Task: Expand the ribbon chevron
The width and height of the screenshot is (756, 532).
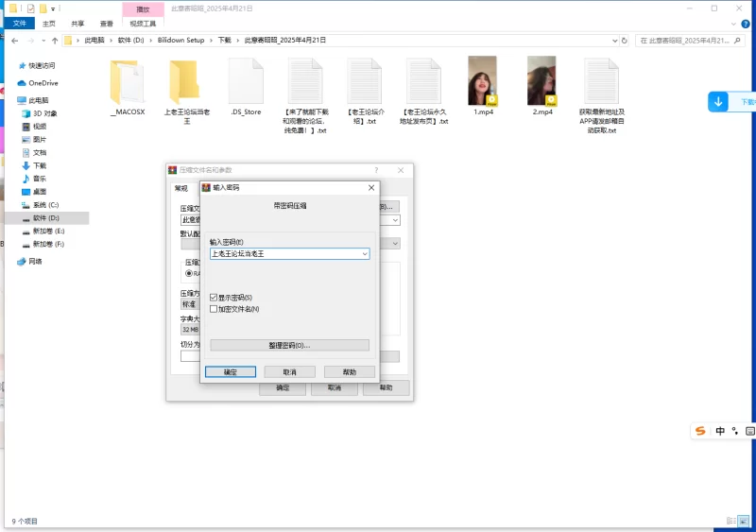Action: (x=733, y=24)
